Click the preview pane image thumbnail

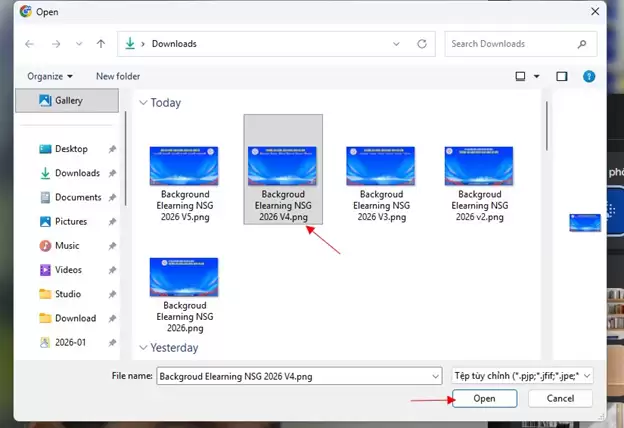(x=585, y=223)
